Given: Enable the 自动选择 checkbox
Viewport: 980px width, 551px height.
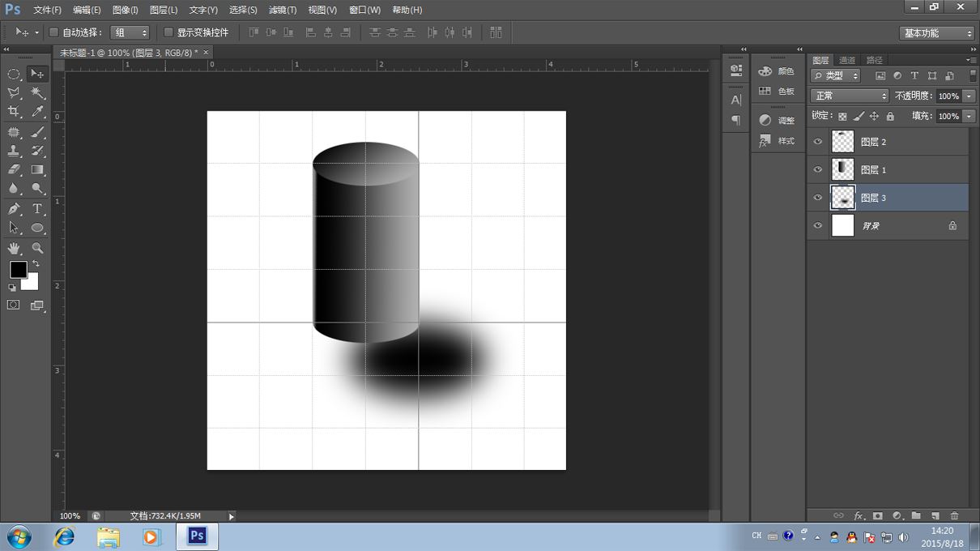Looking at the screenshot, I should coord(53,32).
